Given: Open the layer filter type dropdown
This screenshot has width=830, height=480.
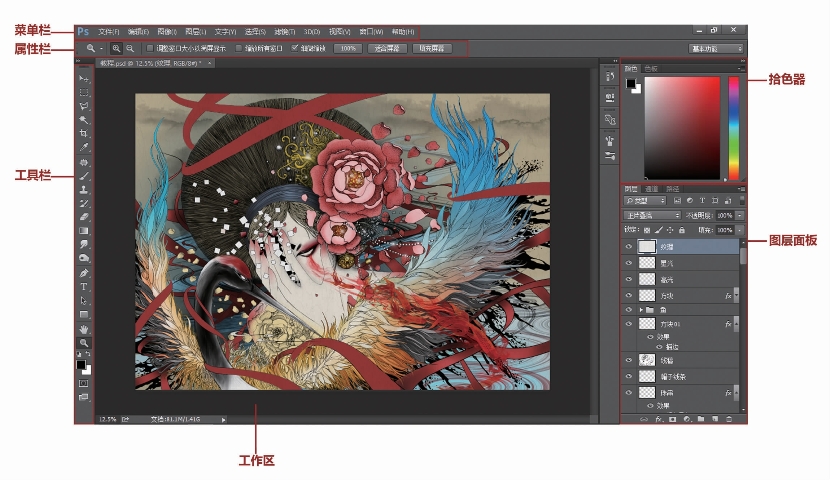Looking at the screenshot, I should (645, 201).
